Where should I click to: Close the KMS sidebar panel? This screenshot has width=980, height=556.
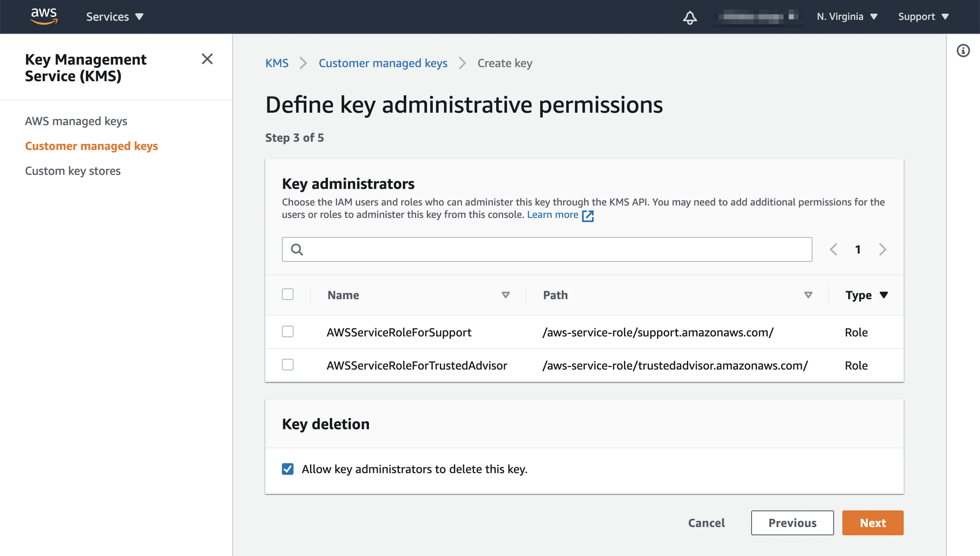(207, 59)
